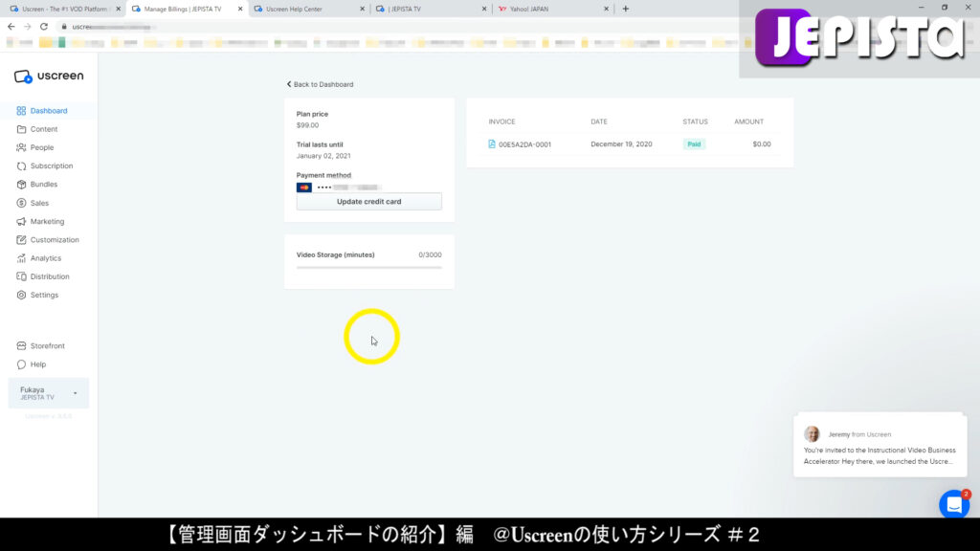Click the Sales dollar icon
Image resolution: width=980 pixels, height=551 pixels.
21,203
